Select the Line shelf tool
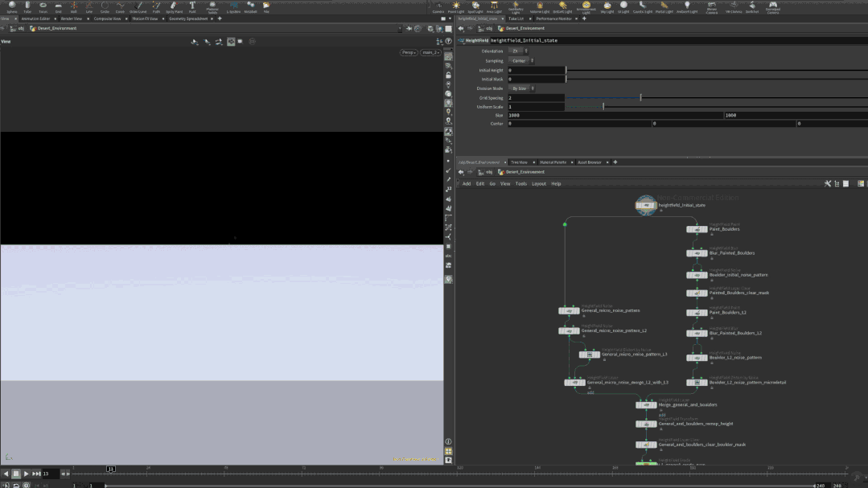Viewport: 868px width, 488px height. point(89,6)
